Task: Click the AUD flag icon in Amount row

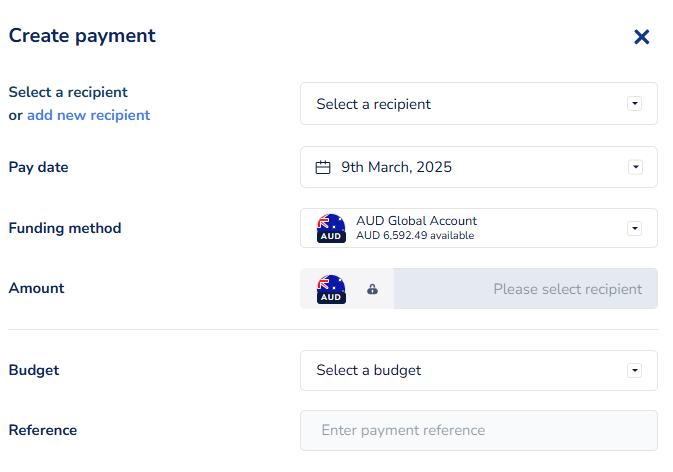Action: pos(331,289)
